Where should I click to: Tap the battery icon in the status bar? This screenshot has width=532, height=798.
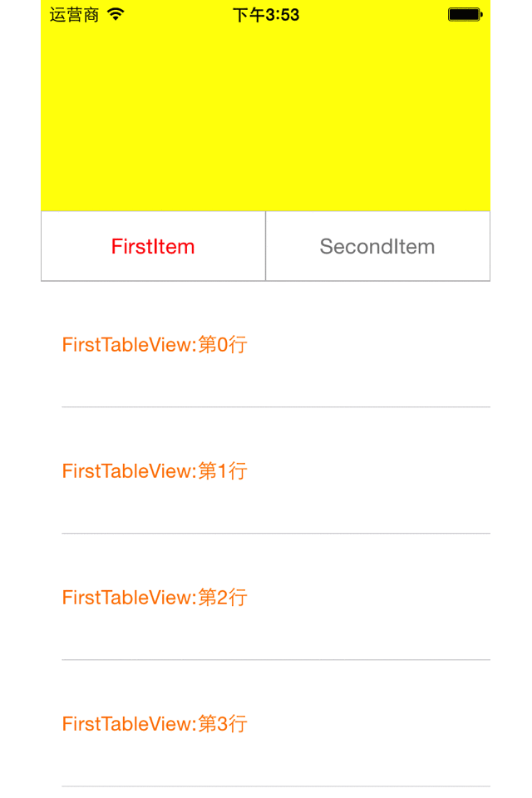tap(463, 14)
